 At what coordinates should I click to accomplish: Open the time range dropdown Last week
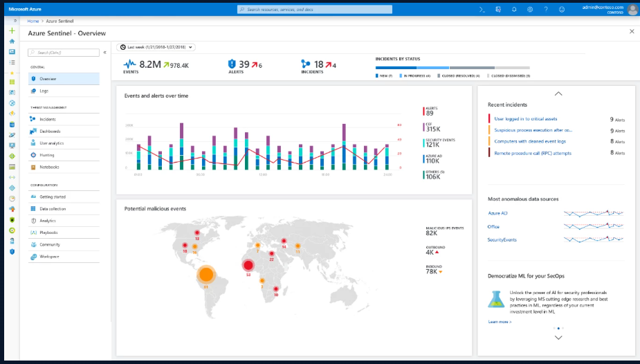click(157, 47)
